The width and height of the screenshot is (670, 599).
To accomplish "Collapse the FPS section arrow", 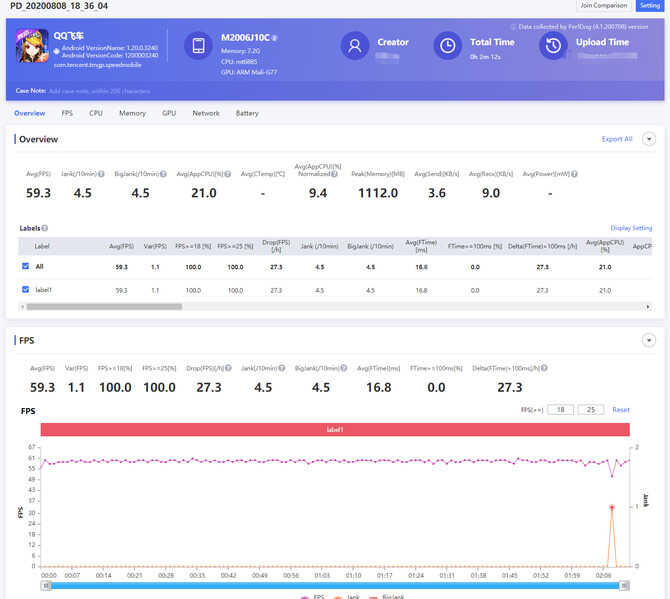I will coord(649,341).
